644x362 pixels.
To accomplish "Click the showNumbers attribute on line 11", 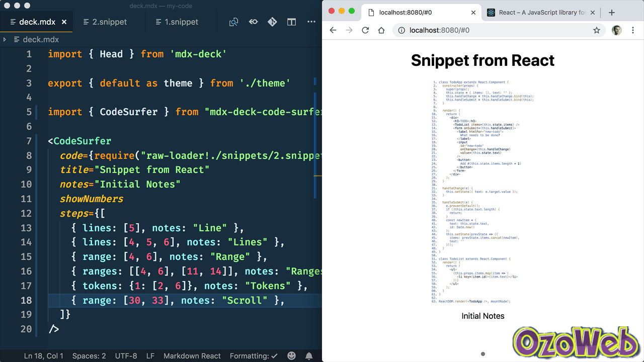I will pos(92,199).
